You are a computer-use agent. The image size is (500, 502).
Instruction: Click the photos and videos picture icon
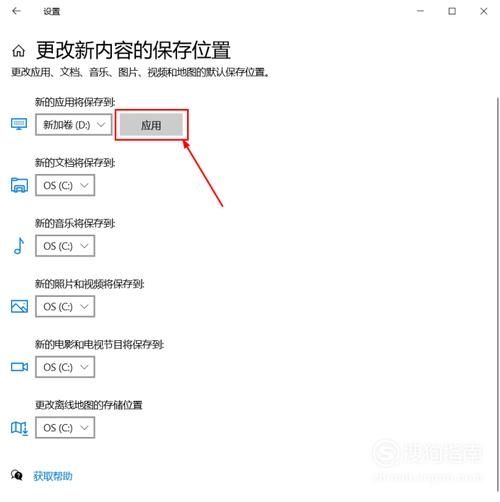[19, 306]
